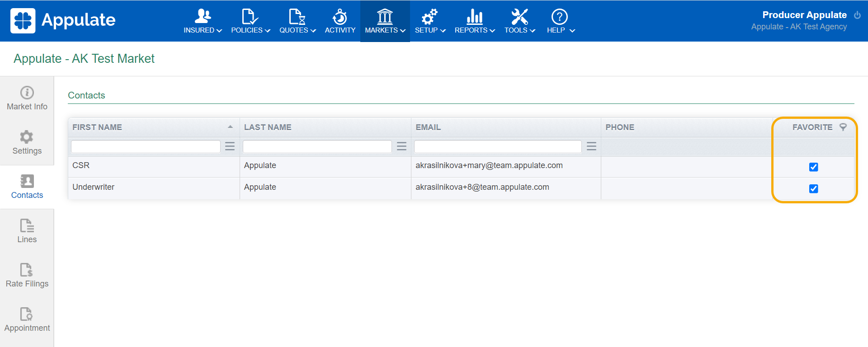Open Rate Filings sidebar section
The width and height of the screenshot is (868, 347).
pos(27,275)
